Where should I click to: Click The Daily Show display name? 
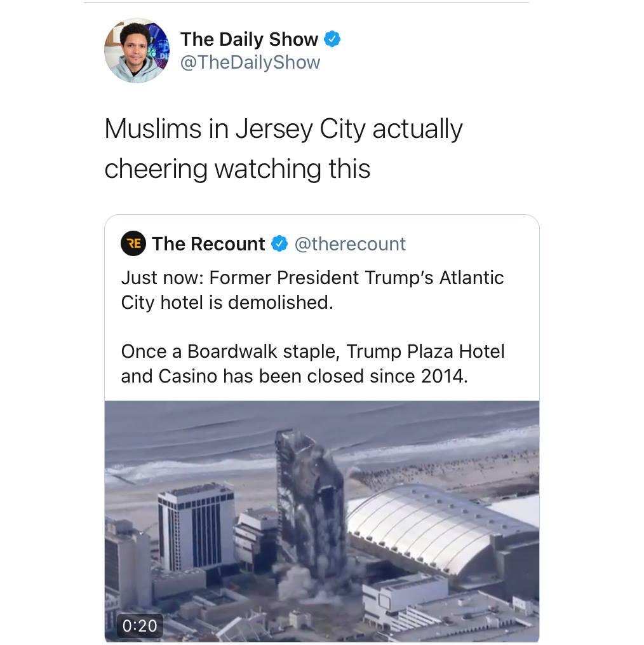[x=249, y=39]
